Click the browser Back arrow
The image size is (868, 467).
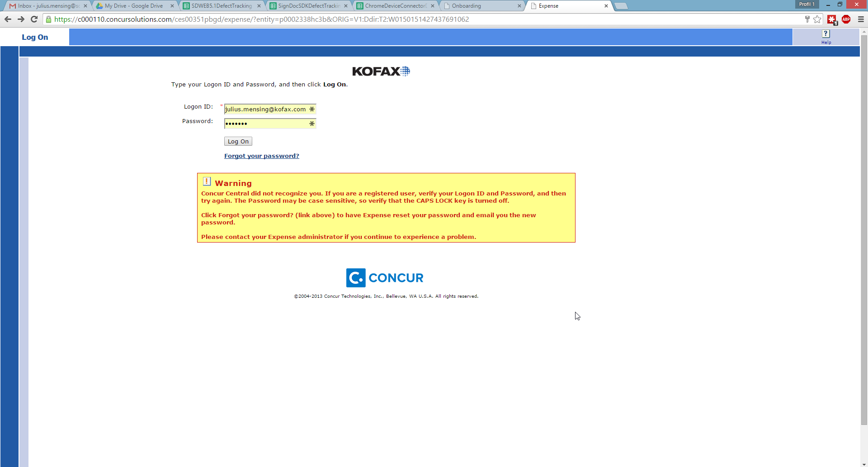[8, 19]
